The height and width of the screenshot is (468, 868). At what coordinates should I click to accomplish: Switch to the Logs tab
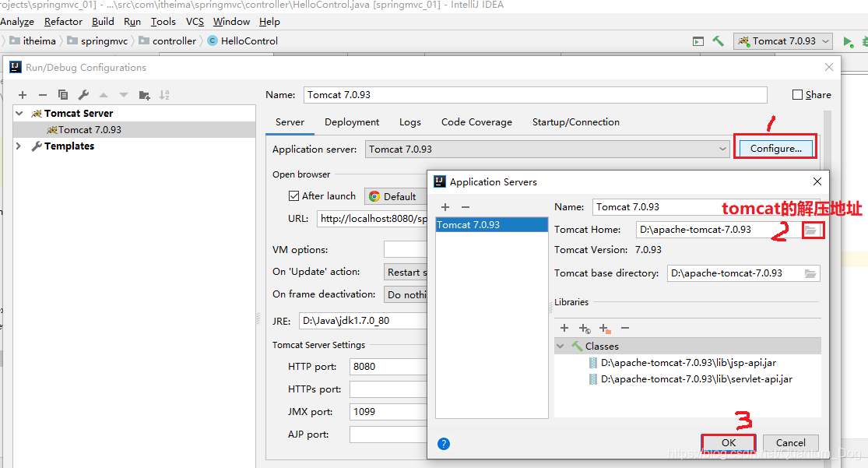pos(410,122)
